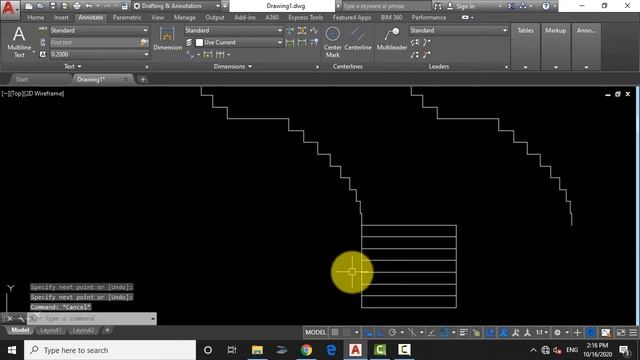The width and height of the screenshot is (640, 360).
Task: Click the Type a keyword search field
Action: (386, 6)
